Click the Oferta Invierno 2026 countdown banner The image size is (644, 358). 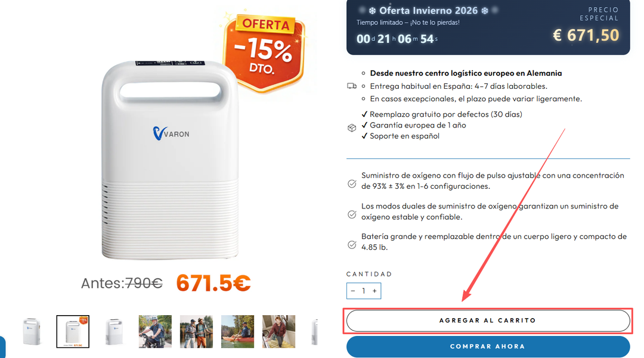pyautogui.click(x=488, y=27)
